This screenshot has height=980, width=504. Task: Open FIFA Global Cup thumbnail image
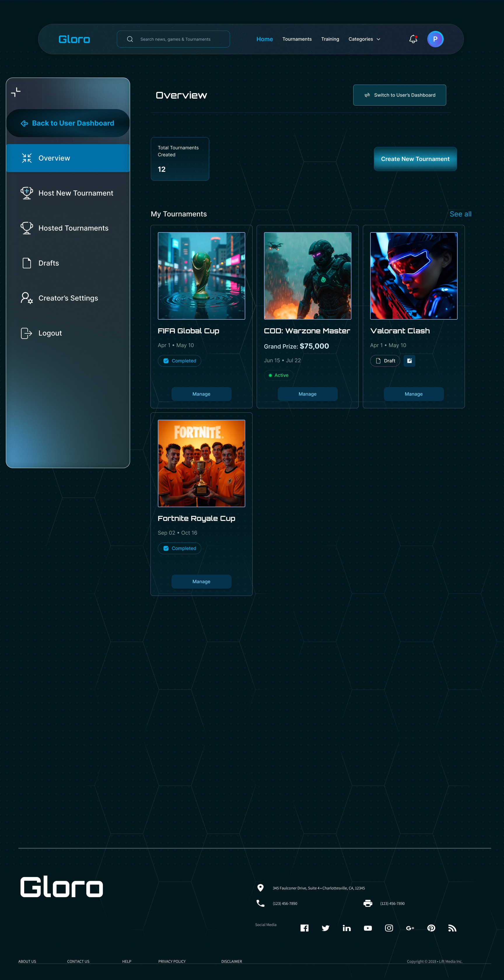pyautogui.click(x=201, y=276)
